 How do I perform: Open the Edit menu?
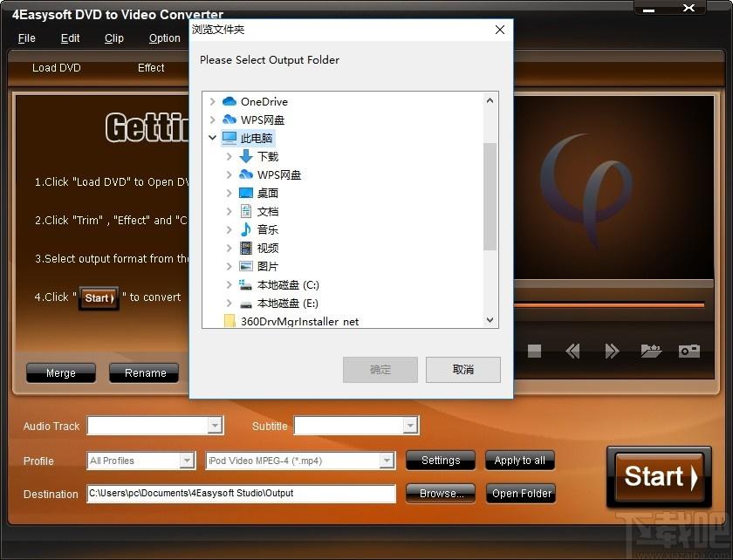pos(70,38)
